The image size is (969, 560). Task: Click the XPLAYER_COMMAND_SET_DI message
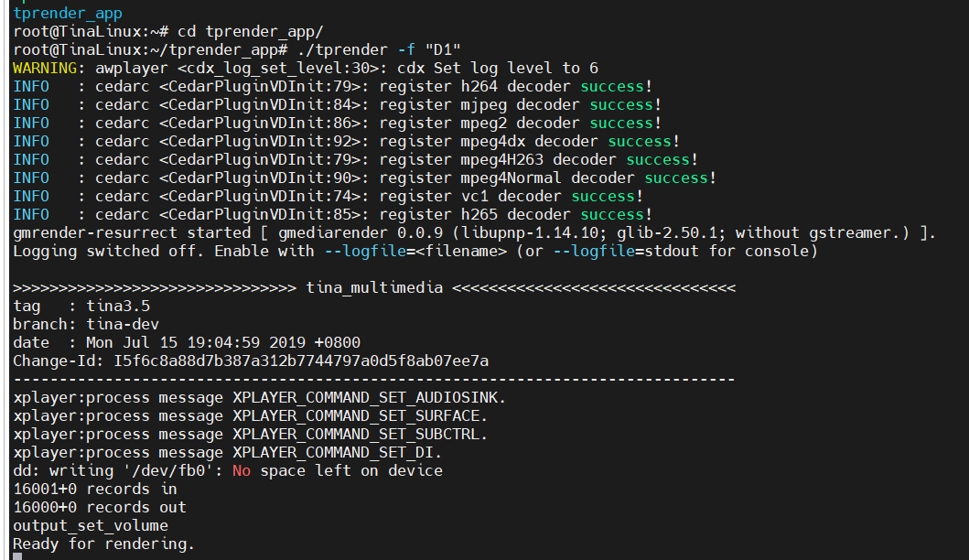tap(337, 452)
